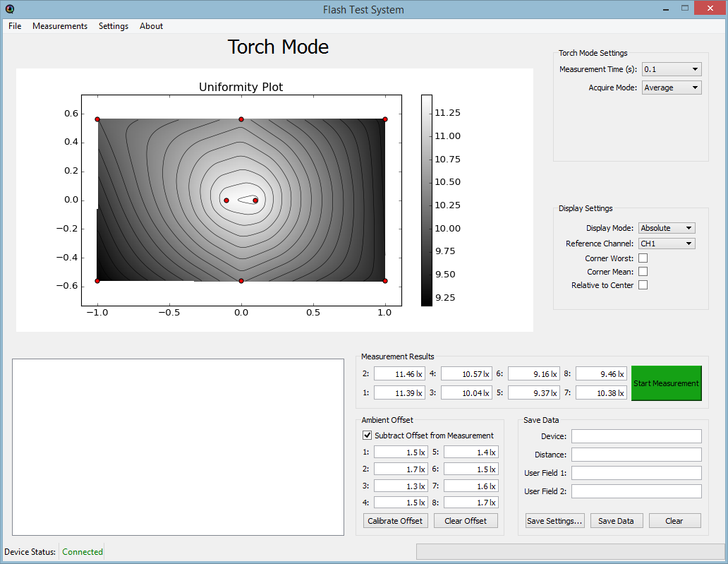Click the Device input field

(x=636, y=436)
